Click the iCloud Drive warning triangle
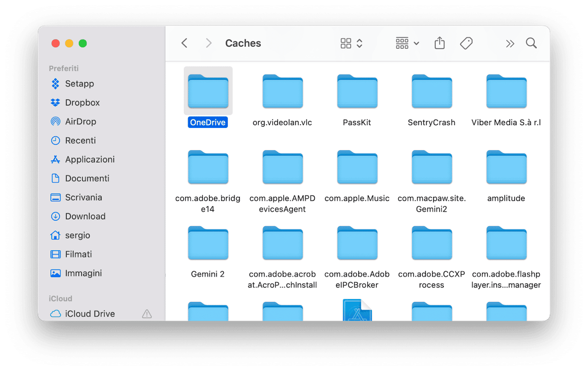This screenshot has width=588, height=371. coord(147,314)
